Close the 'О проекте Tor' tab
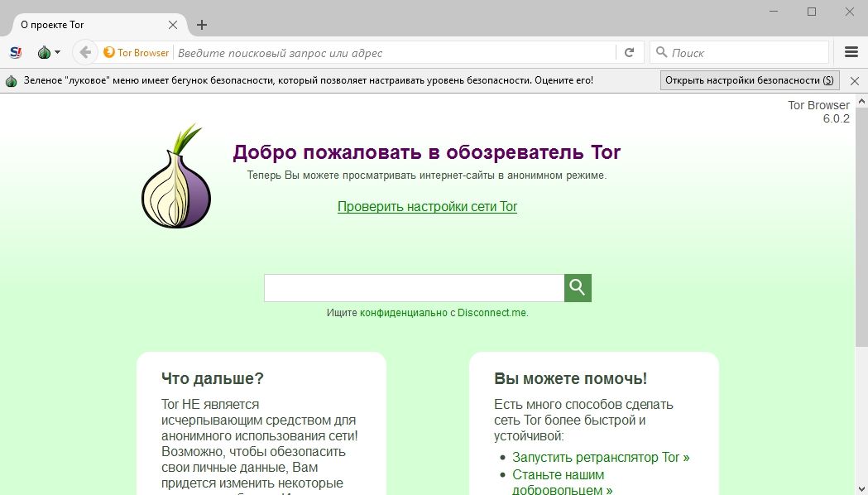 click(173, 25)
